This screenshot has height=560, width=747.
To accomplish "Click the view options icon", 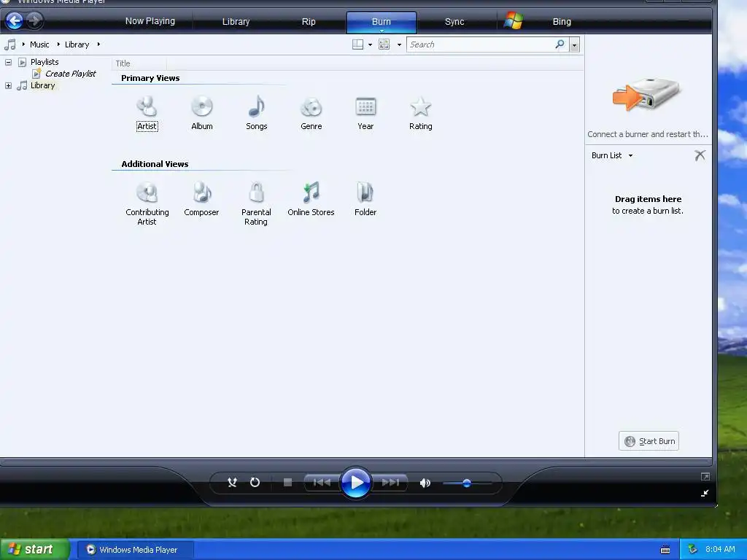I will click(x=384, y=44).
